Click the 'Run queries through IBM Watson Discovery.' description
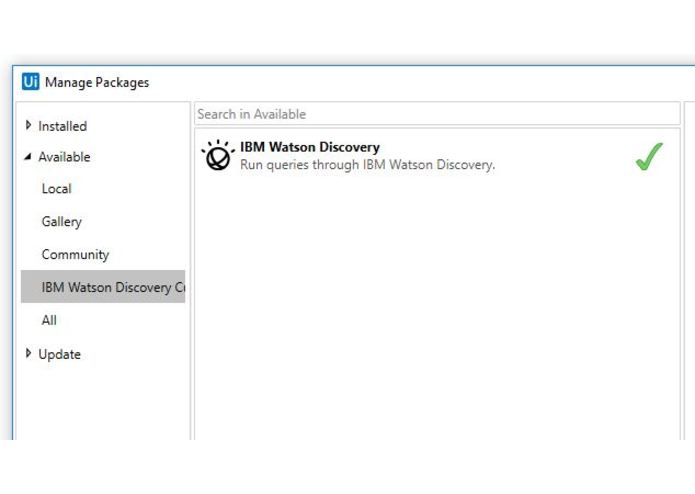Screen dimensions: 695x494 (367, 165)
